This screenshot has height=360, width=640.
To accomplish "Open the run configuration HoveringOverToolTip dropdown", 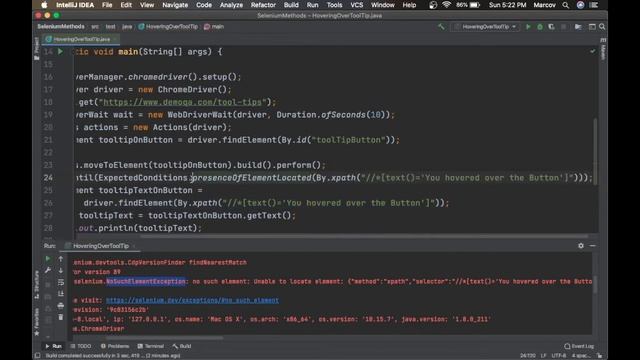I will coord(485,27).
